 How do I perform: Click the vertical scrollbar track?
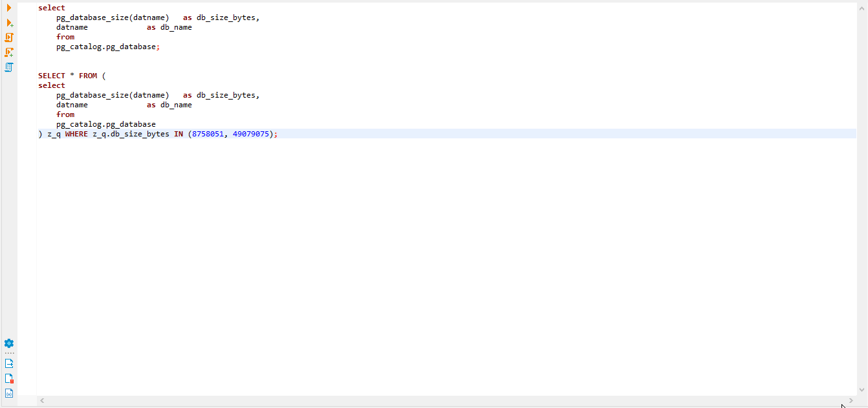click(863, 194)
